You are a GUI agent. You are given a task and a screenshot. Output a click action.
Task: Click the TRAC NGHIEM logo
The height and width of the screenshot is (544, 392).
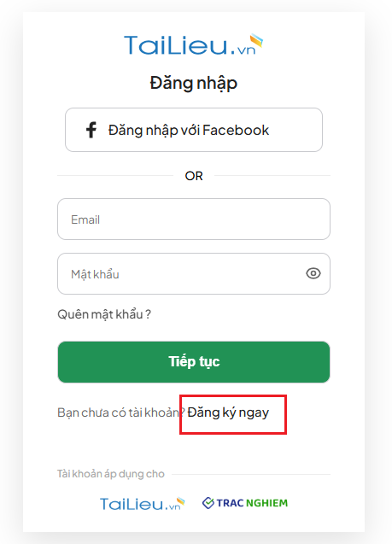pos(245,503)
